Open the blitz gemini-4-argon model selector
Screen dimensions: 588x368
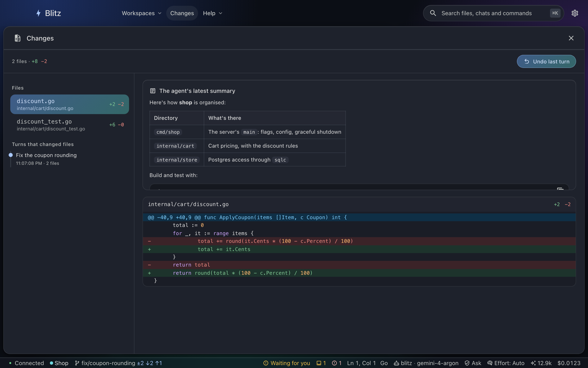click(426, 363)
